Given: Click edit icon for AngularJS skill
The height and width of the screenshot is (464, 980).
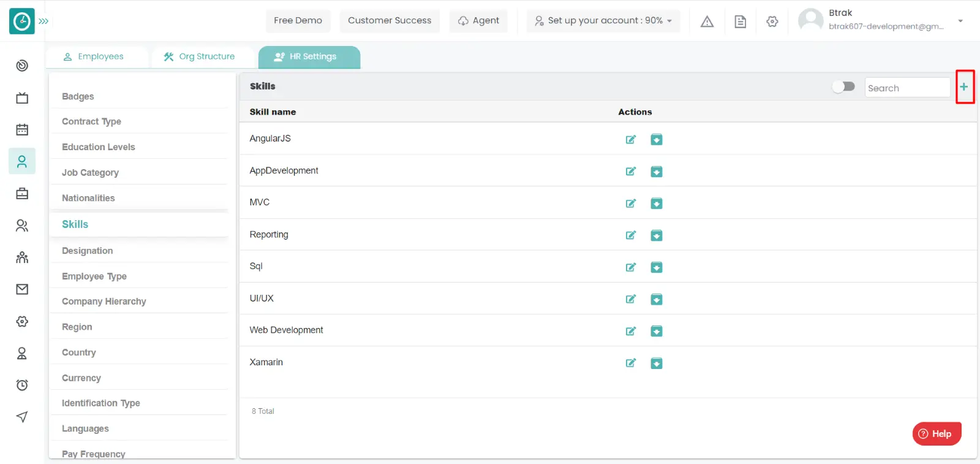Looking at the screenshot, I should (x=630, y=140).
